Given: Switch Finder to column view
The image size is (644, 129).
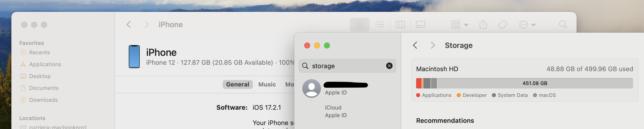Looking at the screenshot, I should click(400, 24).
